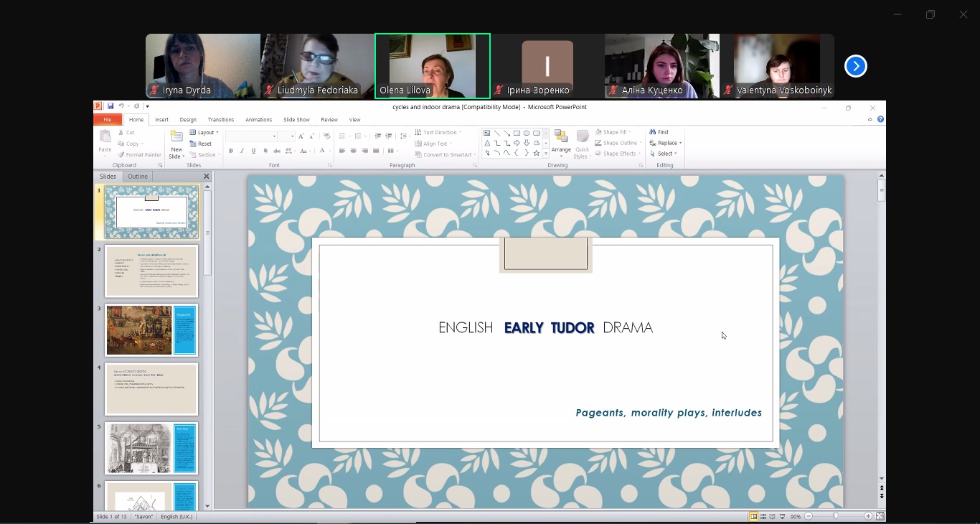Click the zoom out minus button
Viewport: 980px width, 524px height.
pos(809,516)
